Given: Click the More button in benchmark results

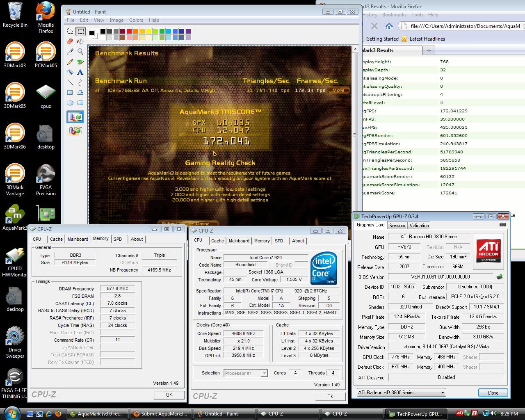Looking at the screenshot, I should click(338, 90).
